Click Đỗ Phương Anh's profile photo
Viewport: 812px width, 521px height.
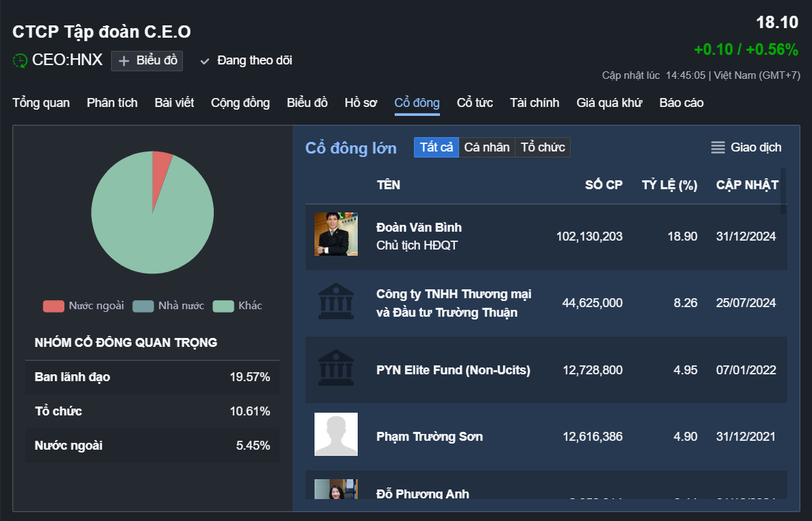336,489
